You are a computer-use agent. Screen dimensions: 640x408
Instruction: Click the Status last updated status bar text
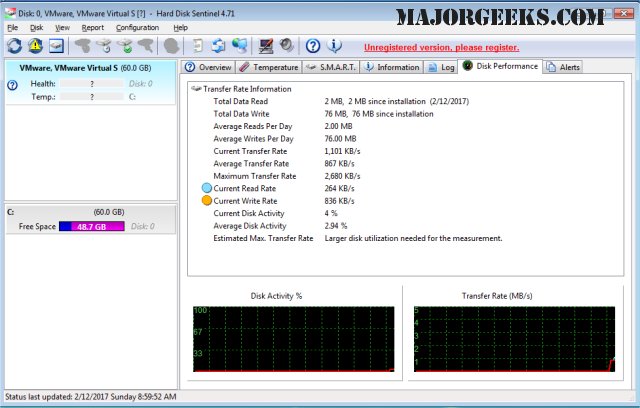coord(91,397)
